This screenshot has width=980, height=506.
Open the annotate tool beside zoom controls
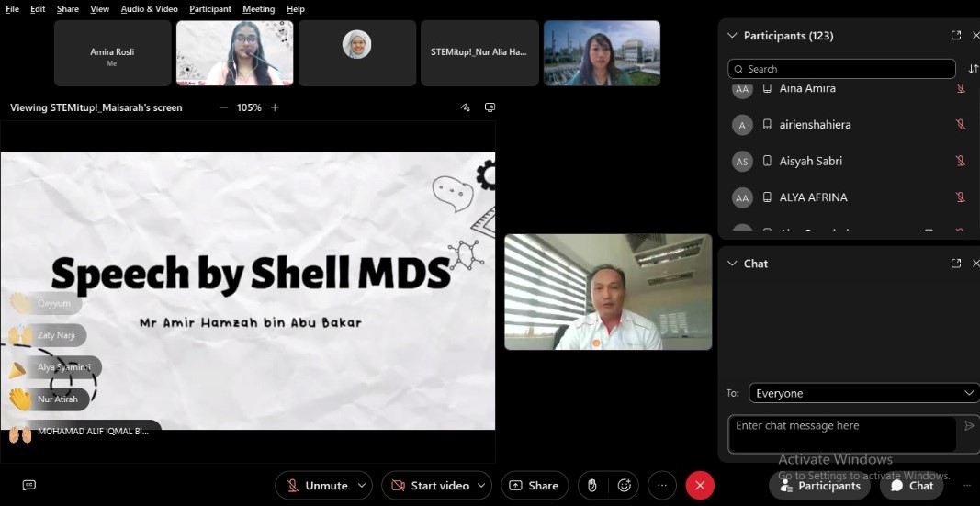[x=465, y=107]
